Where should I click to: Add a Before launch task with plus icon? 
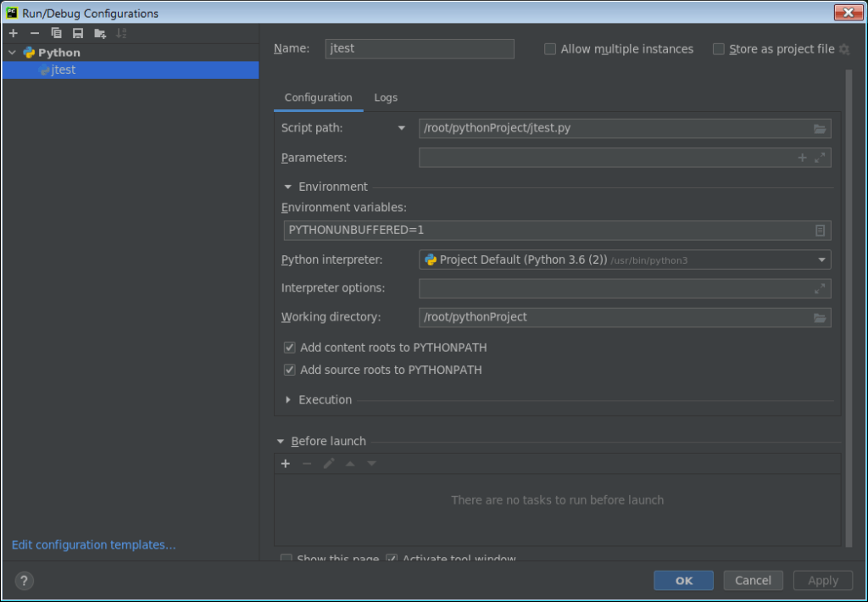[x=286, y=464]
